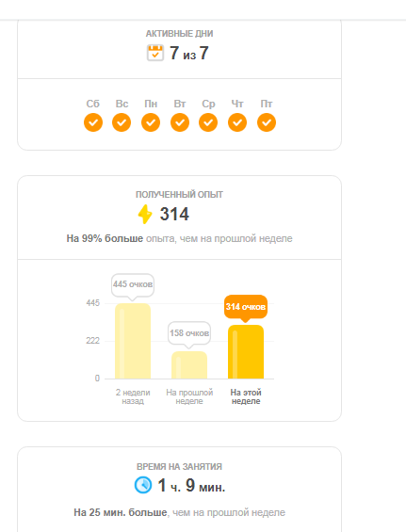This screenshot has height=532, width=406.
Task: Select the На этой неделе bright bar
Action: pos(246,352)
